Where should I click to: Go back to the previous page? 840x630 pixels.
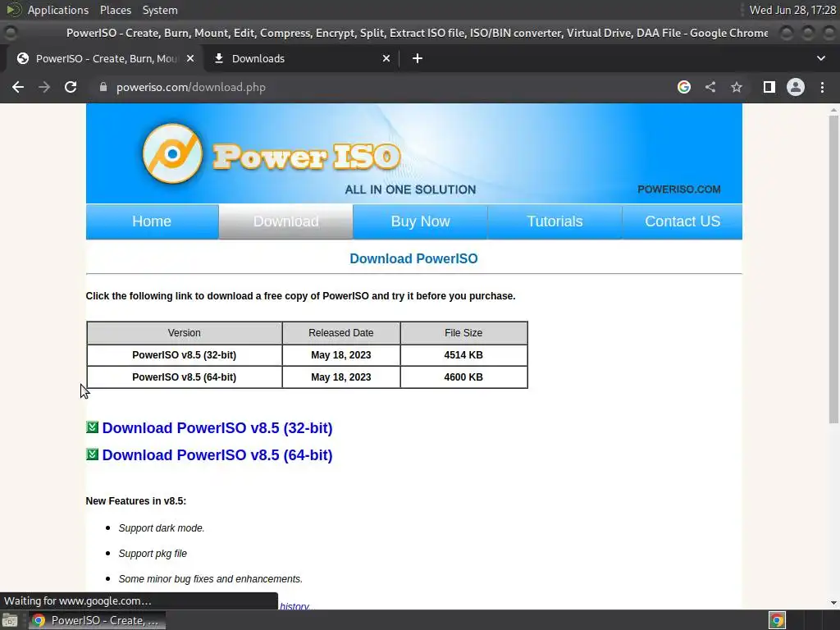(18, 87)
